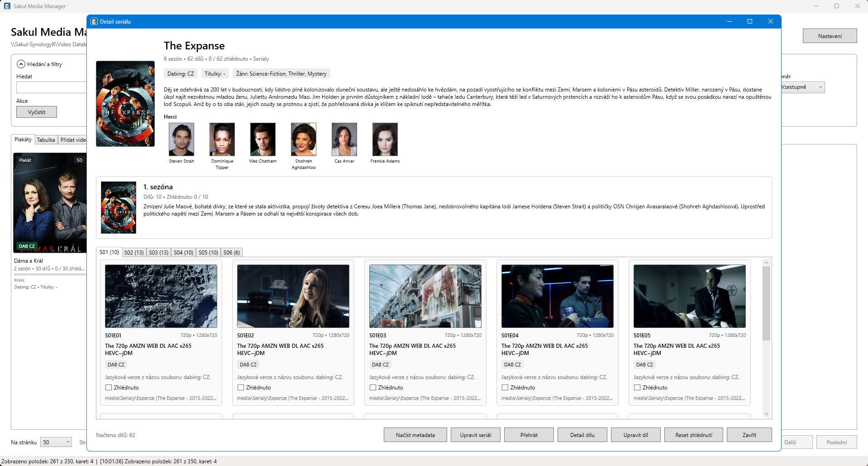Select Plakáty tab in main window
This screenshot has height=466, width=868.
pyautogui.click(x=23, y=139)
